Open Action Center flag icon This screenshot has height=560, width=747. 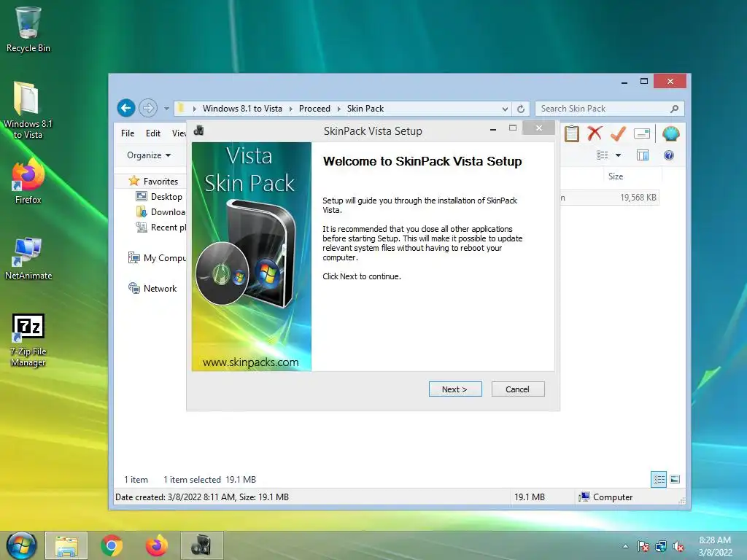[x=643, y=546]
